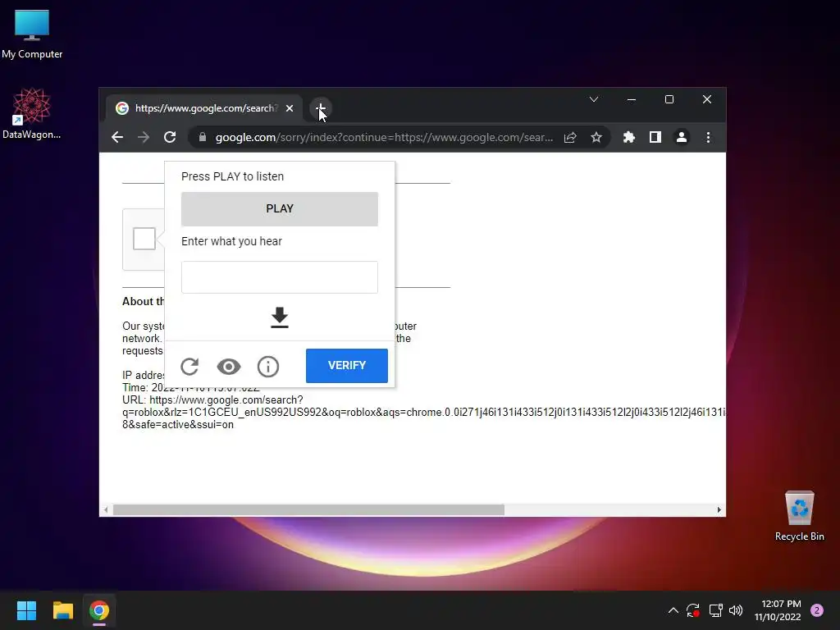
Task: Minimize the Chrome window
Action: (632, 99)
